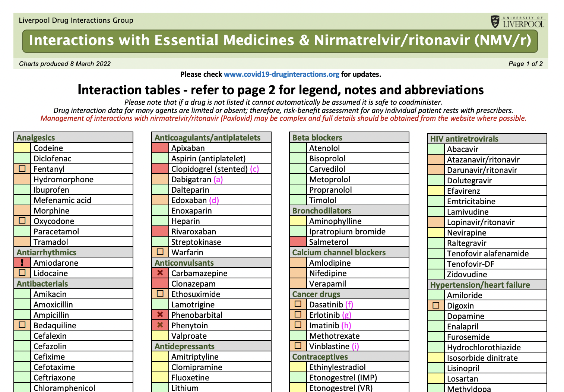
Task: Click footnote (c) after Clopidogrel (stented)
Action: tap(254, 169)
